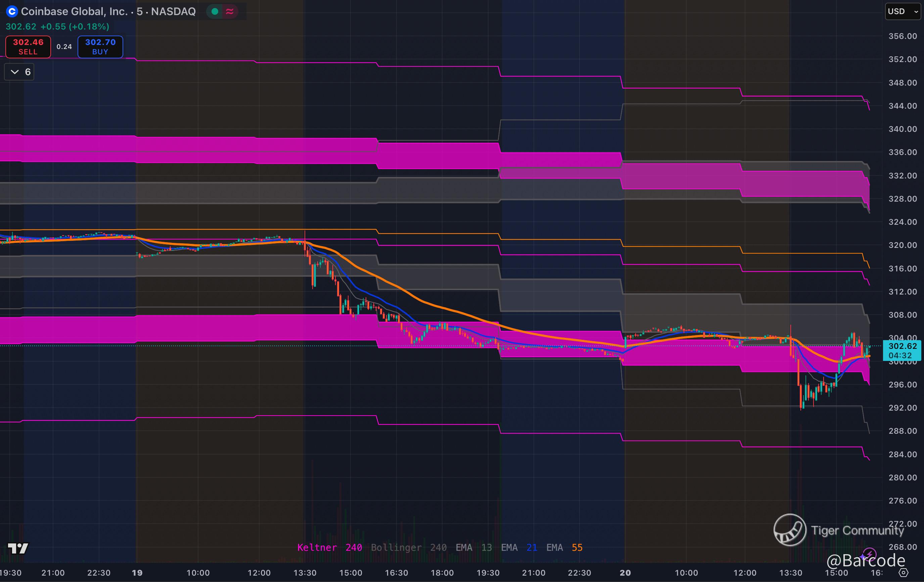Click the 5 minute interval in title
924x582 pixels.
pos(140,11)
